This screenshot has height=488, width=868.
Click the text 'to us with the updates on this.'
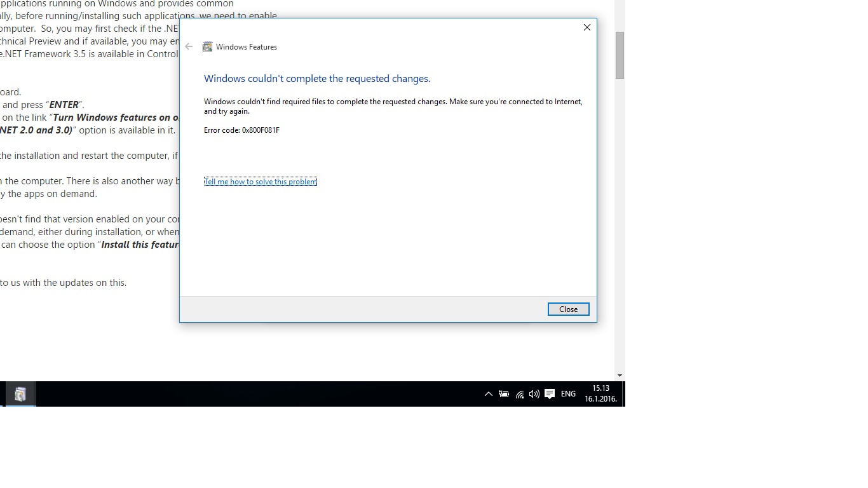point(64,283)
